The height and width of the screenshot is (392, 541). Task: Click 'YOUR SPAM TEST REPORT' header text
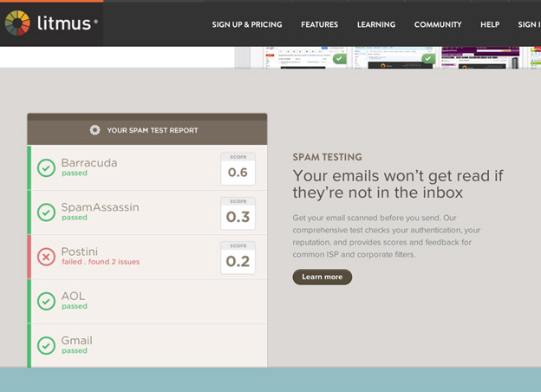coord(153,130)
